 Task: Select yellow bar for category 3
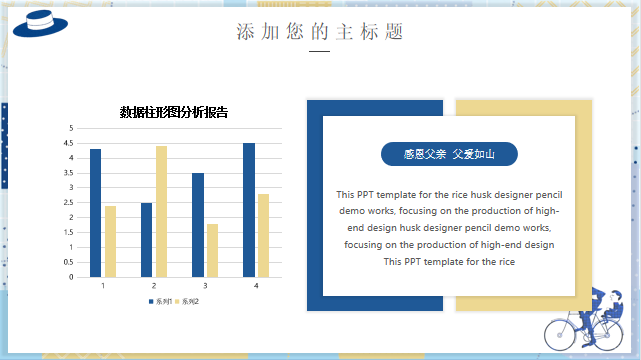[213, 250]
